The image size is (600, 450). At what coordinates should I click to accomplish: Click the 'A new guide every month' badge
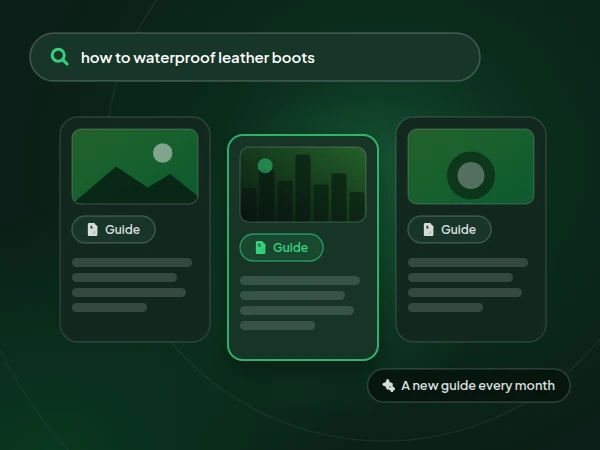click(x=469, y=385)
